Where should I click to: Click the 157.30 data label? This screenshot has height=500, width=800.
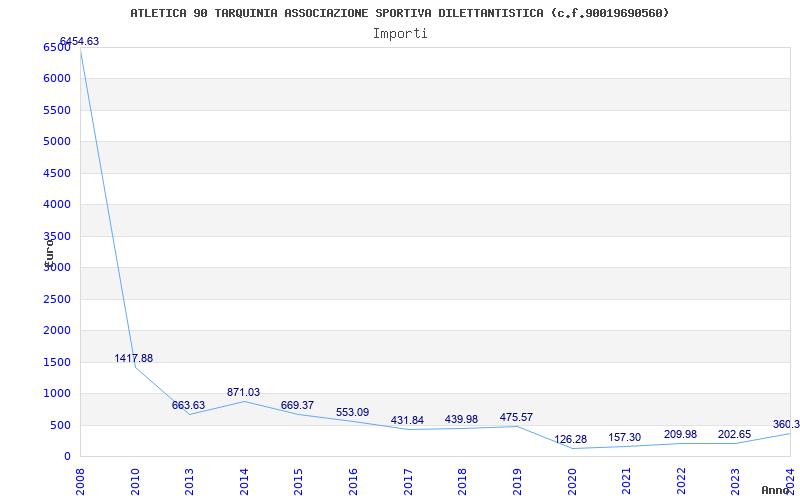(625, 437)
